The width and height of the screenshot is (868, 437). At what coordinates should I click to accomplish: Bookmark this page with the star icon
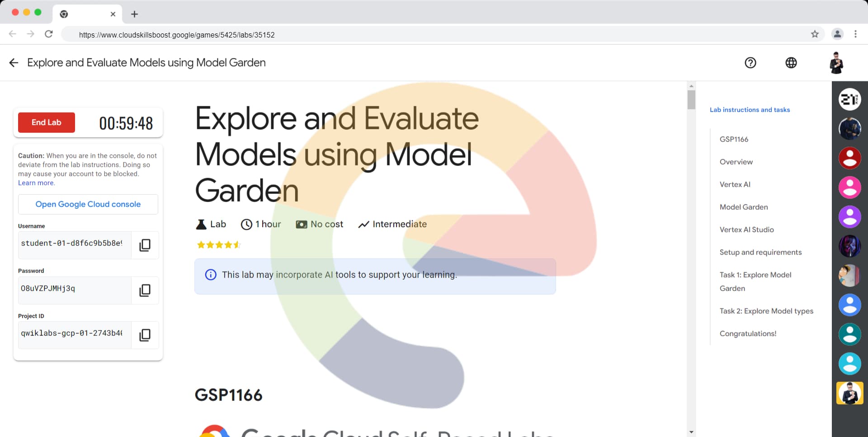click(815, 34)
